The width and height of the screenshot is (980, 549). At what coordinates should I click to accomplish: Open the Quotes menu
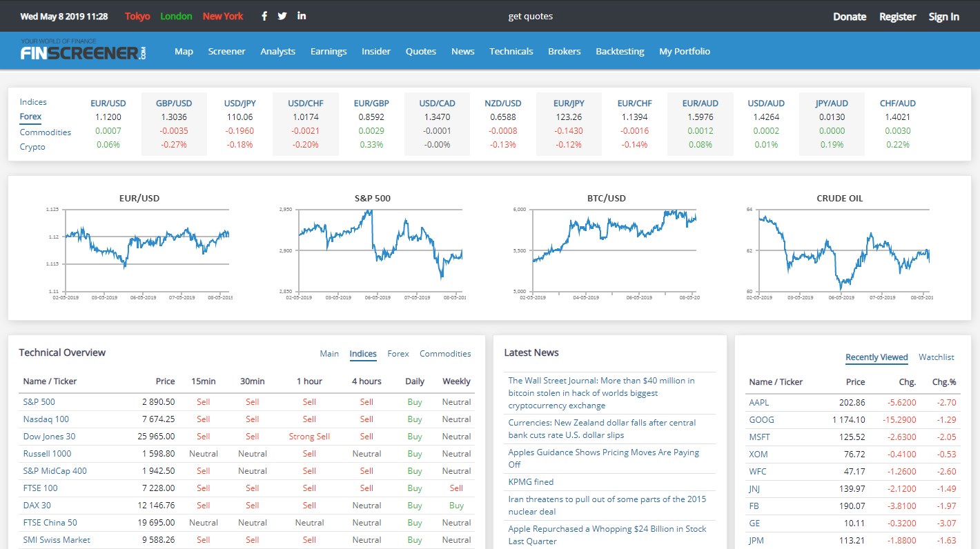(x=421, y=51)
